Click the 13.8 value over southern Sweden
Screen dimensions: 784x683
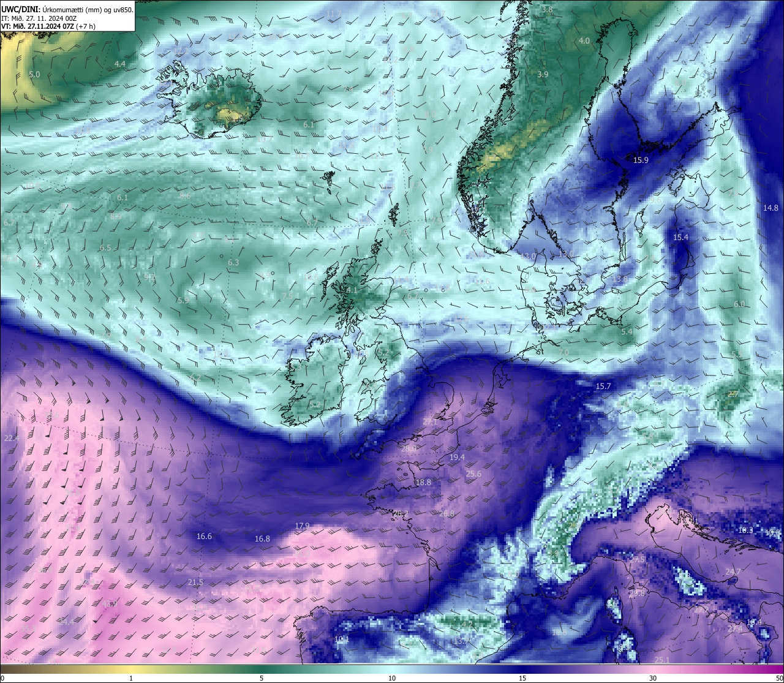(x=620, y=279)
